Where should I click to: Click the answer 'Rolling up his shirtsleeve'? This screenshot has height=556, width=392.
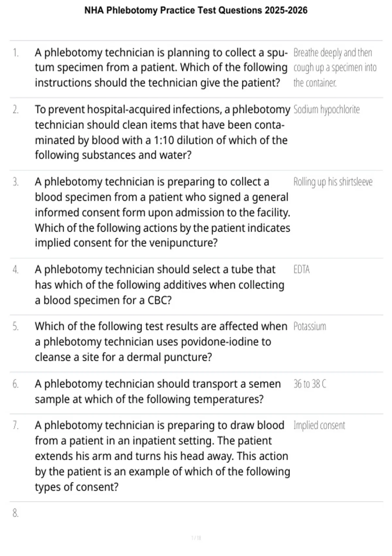(333, 182)
